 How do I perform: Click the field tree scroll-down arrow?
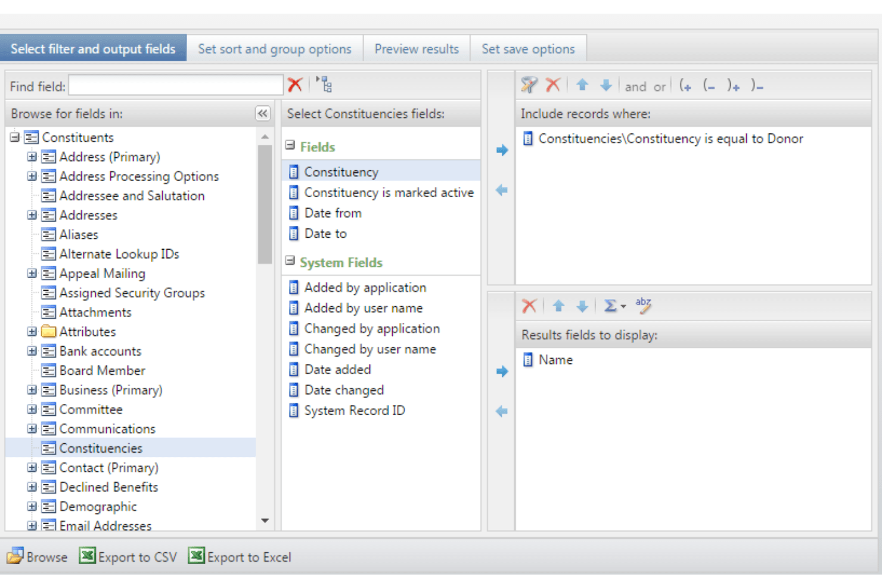(x=265, y=521)
